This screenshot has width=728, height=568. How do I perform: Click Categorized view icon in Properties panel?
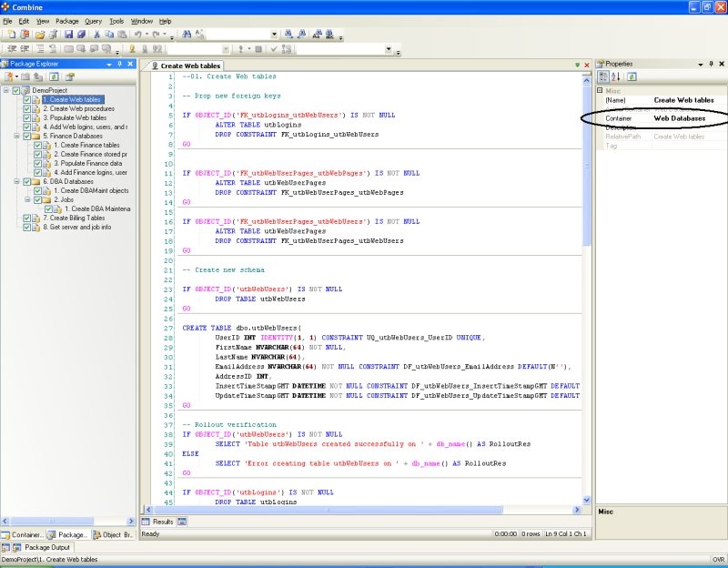pyautogui.click(x=602, y=76)
